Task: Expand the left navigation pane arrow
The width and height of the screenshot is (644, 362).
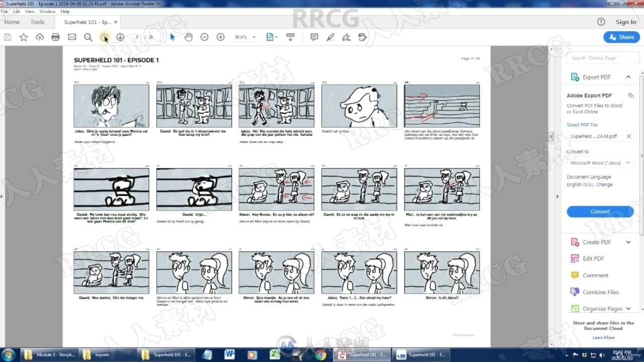Action: (2, 197)
